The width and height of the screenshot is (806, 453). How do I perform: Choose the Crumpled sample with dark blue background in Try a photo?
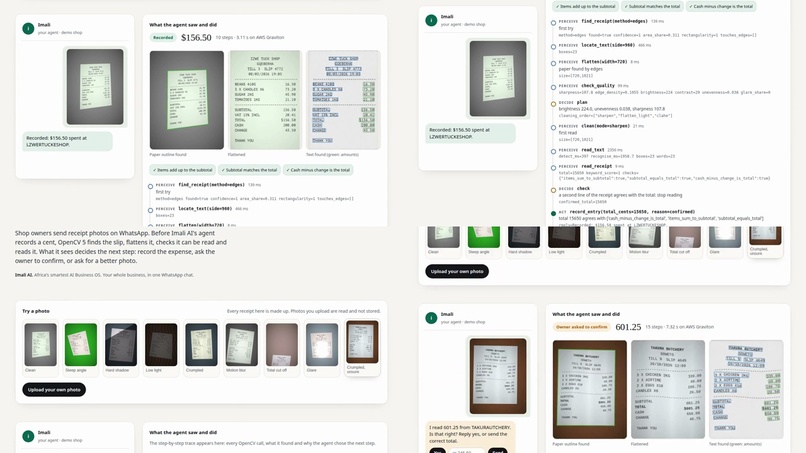tap(201, 348)
